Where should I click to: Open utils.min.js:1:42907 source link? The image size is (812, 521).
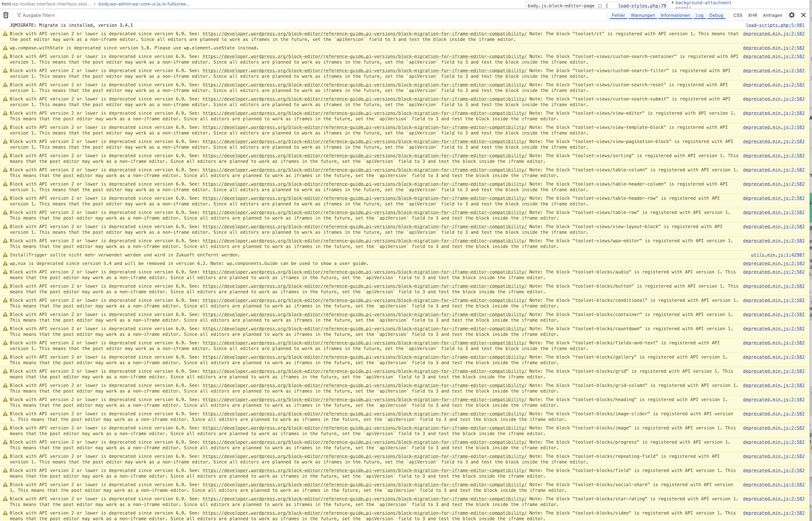pos(777,255)
